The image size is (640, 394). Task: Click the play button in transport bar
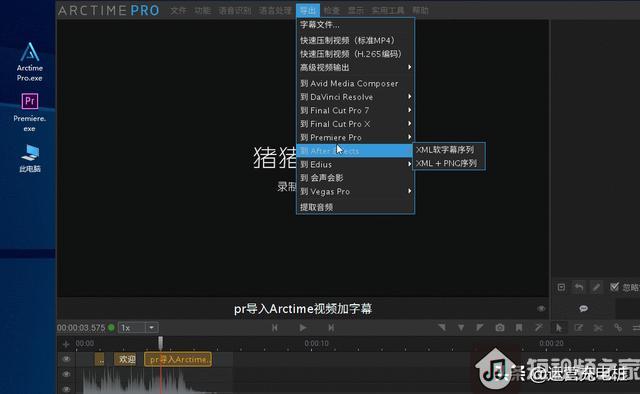302,327
